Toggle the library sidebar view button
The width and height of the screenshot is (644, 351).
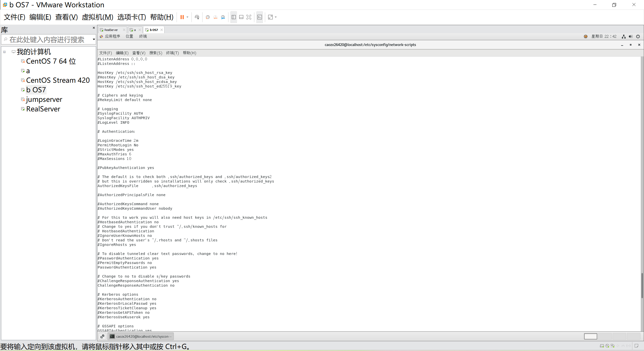(234, 17)
